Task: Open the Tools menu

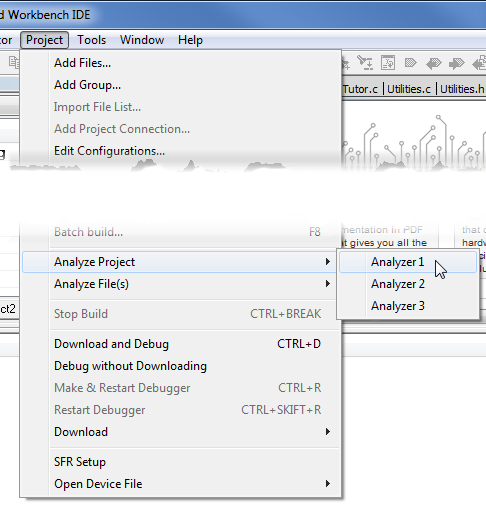Action: [x=91, y=40]
